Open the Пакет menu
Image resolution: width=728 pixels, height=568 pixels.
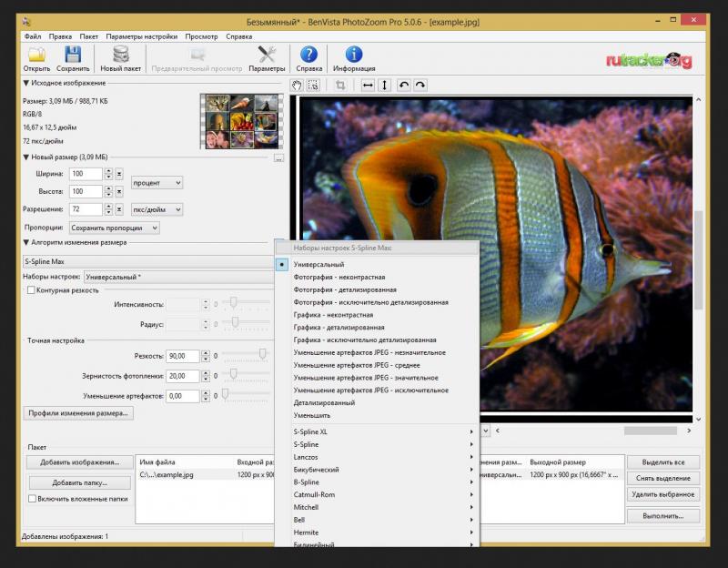click(88, 36)
